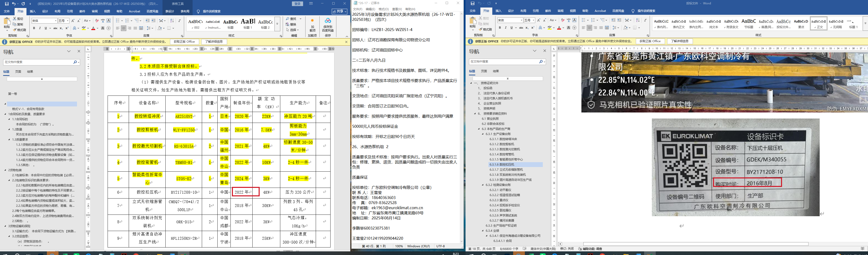Click the 共享 share button in left Word
The height and width of the screenshot is (255, 868).
pos(339,11)
